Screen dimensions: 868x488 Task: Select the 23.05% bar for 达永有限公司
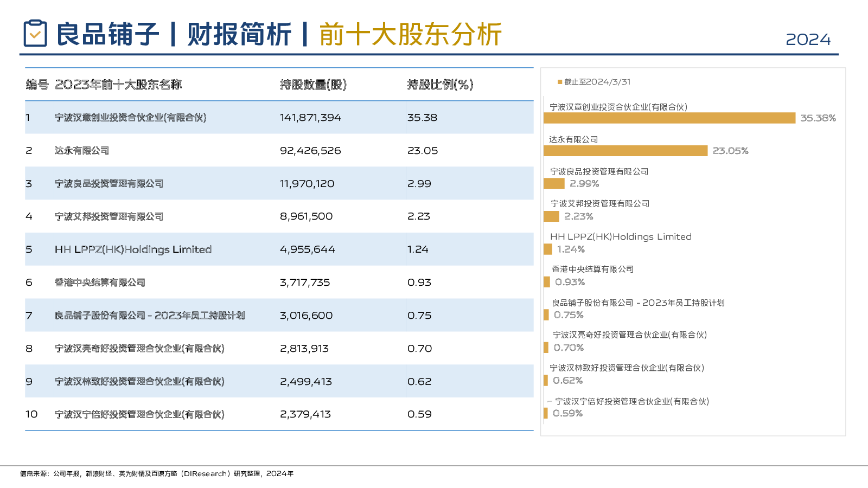[x=626, y=151]
